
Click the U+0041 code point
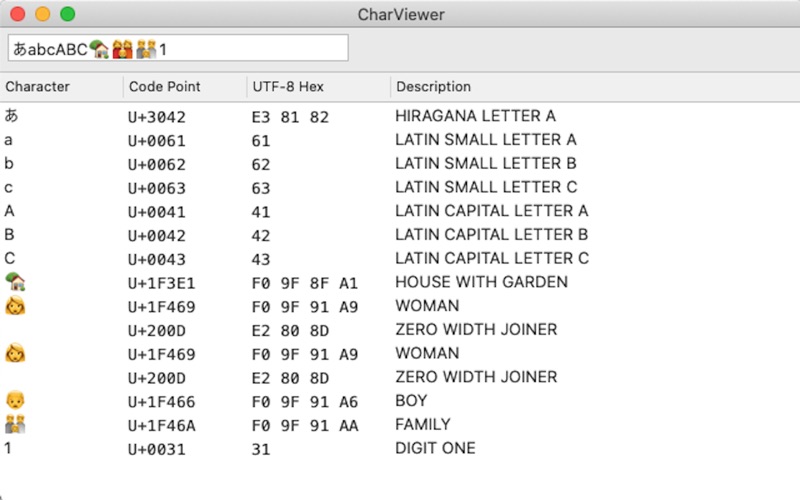[x=157, y=212]
